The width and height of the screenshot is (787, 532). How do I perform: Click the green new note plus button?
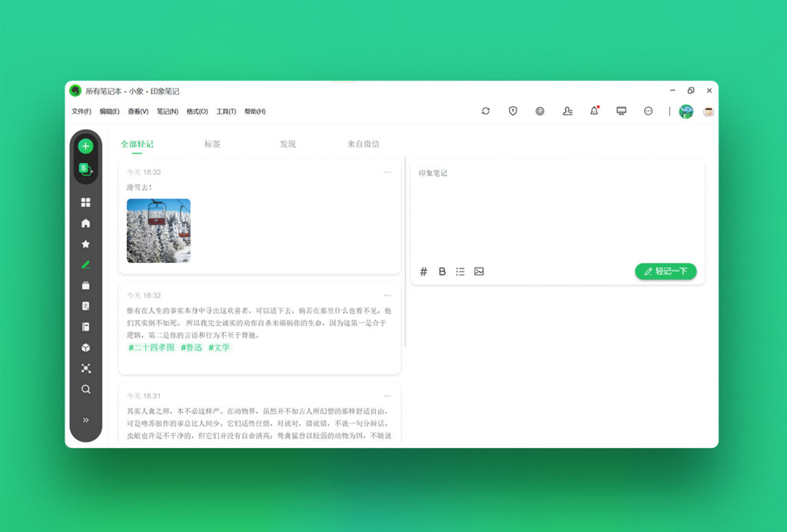click(85, 146)
